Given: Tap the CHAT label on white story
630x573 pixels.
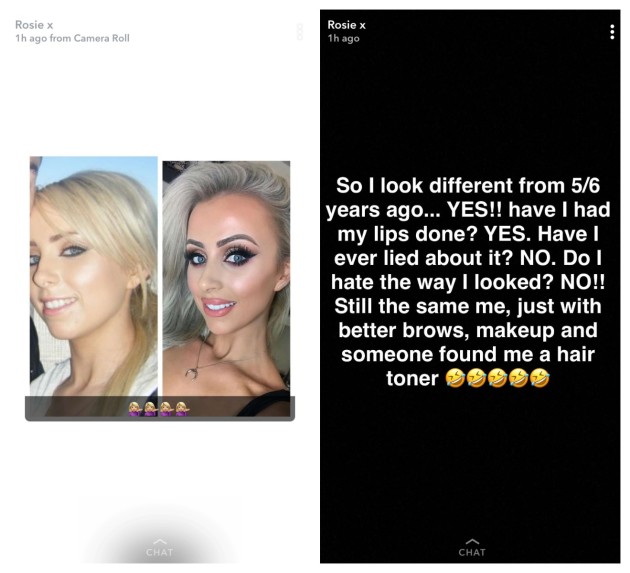Looking at the screenshot, I should (160, 552).
